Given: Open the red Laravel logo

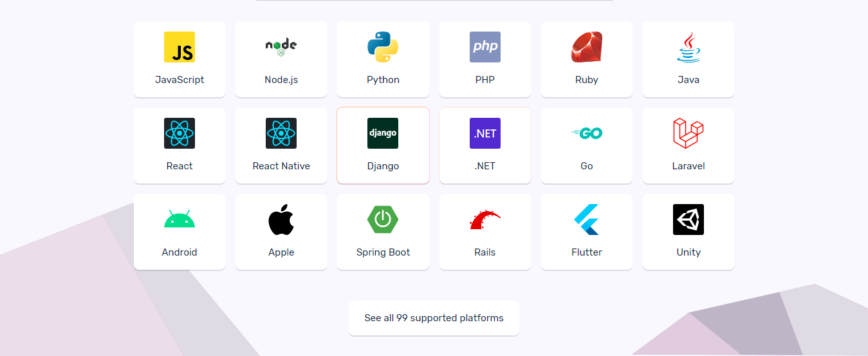Looking at the screenshot, I should tap(688, 133).
